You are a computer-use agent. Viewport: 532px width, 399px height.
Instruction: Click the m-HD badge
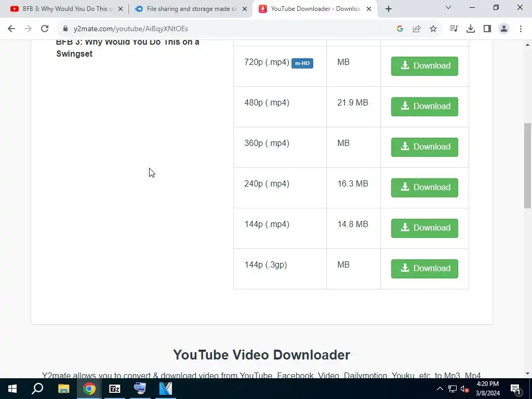[x=302, y=63]
